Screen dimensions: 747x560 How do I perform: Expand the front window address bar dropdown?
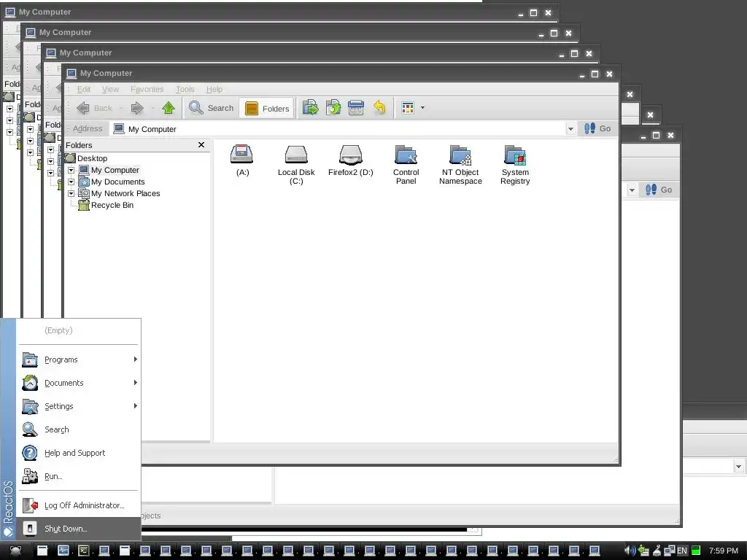pyautogui.click(x=570, y=129)
